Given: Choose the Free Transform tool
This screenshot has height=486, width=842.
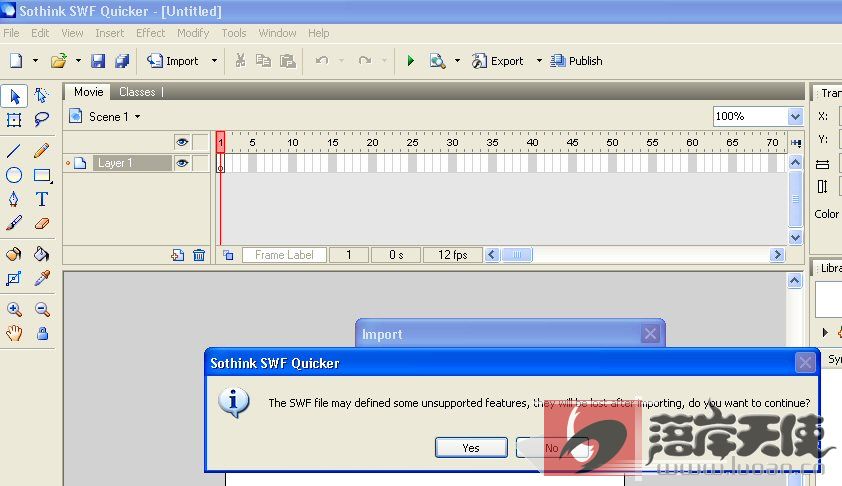Looking at the screenshot, I should click(14, 119).
